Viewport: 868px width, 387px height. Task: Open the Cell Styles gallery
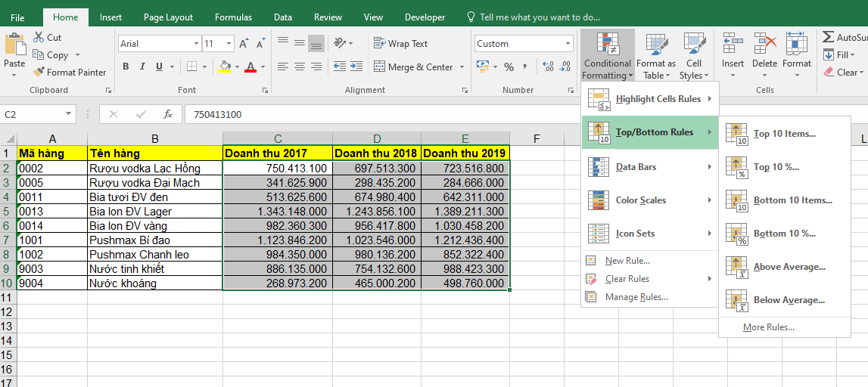pos(694,56)
